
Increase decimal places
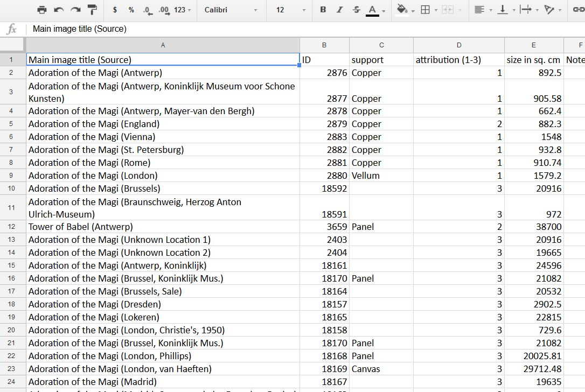point(164,10)
